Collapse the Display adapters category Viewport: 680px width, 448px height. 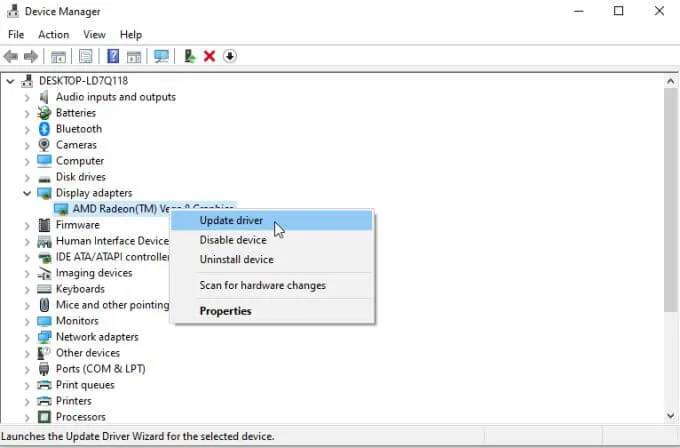[27, 193]
